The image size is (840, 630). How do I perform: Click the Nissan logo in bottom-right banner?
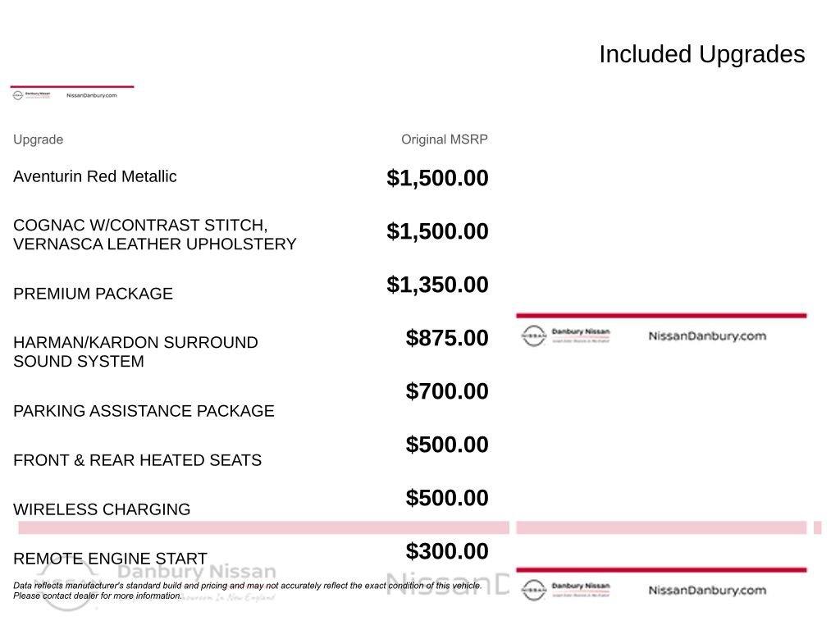pyautogui.click(x=533, y=590)
